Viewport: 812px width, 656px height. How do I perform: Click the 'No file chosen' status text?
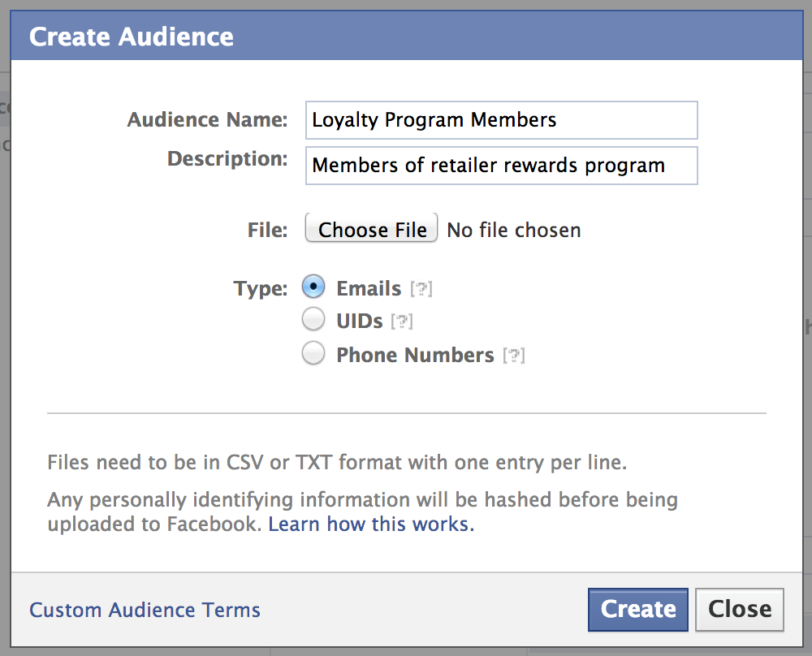[x=514, y=230]
